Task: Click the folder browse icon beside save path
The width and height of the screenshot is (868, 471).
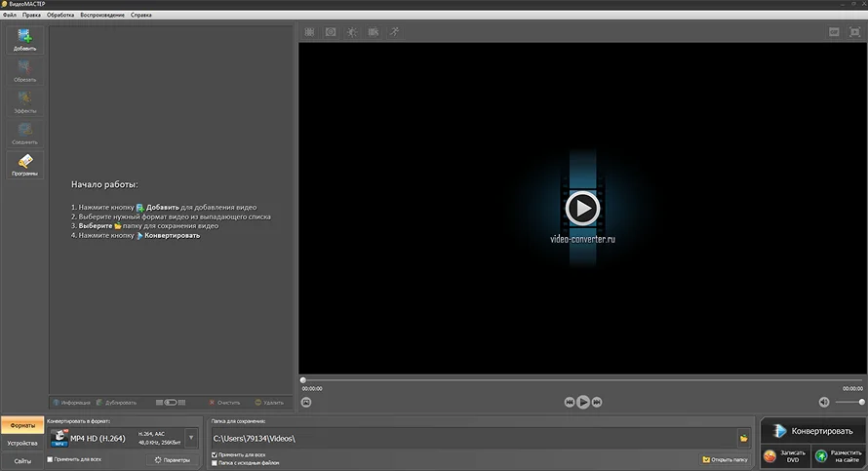Action: [743, 438]
